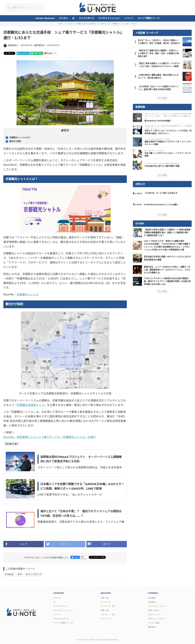Click the footer U-NOTE logo
Viewport: 195px width, 644px height.
point(22,612)
